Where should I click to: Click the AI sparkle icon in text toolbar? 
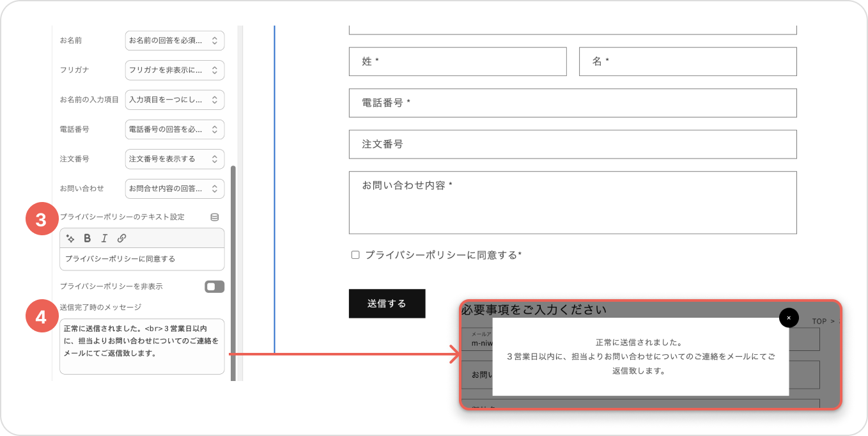pos(71,238)
